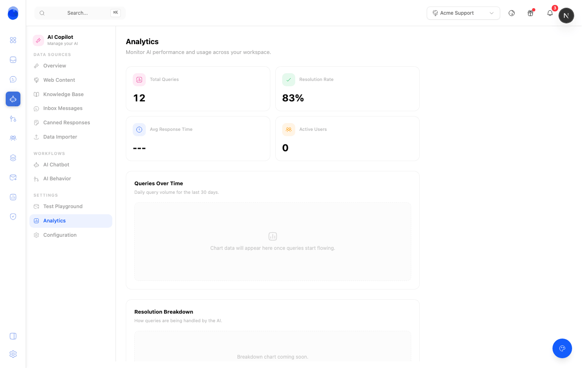
Task: Go to Overview in AI Copilot sidebar
Action: [71, 66]
